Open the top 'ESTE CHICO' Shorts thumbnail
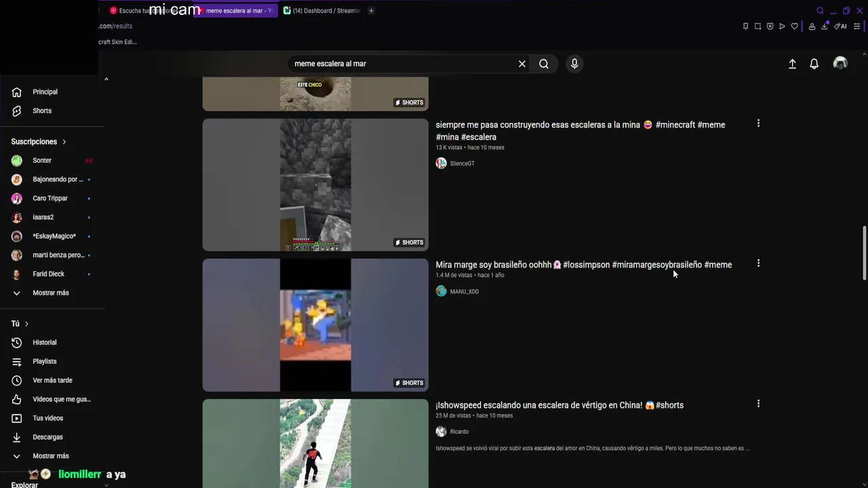Viewport: 868px width, 488px height. (315, 94)
